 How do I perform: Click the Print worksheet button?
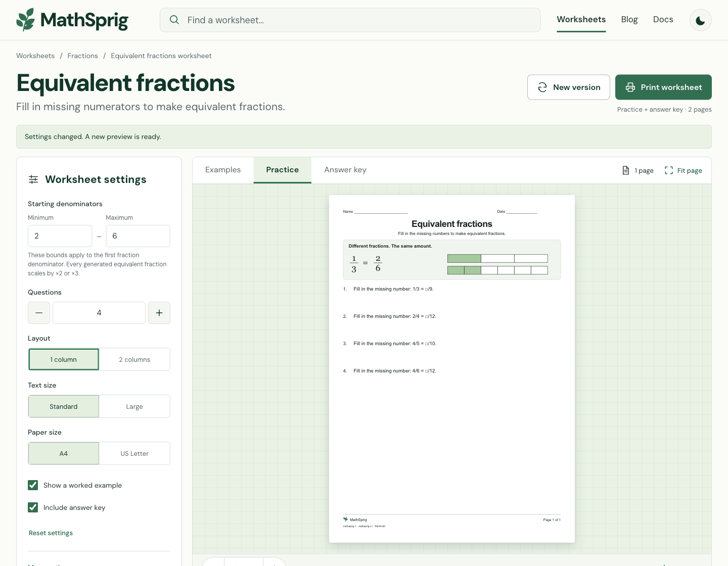point(663,87)
